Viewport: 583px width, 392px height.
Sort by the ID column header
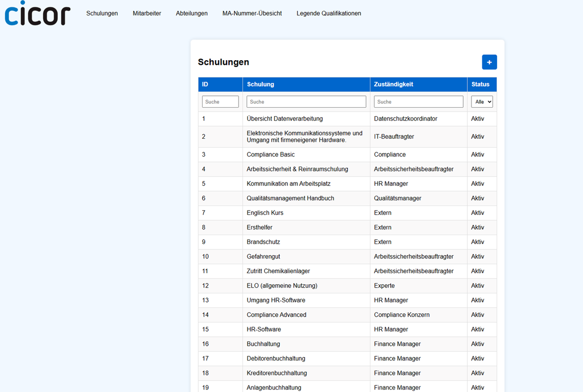[x=205, y=85]
